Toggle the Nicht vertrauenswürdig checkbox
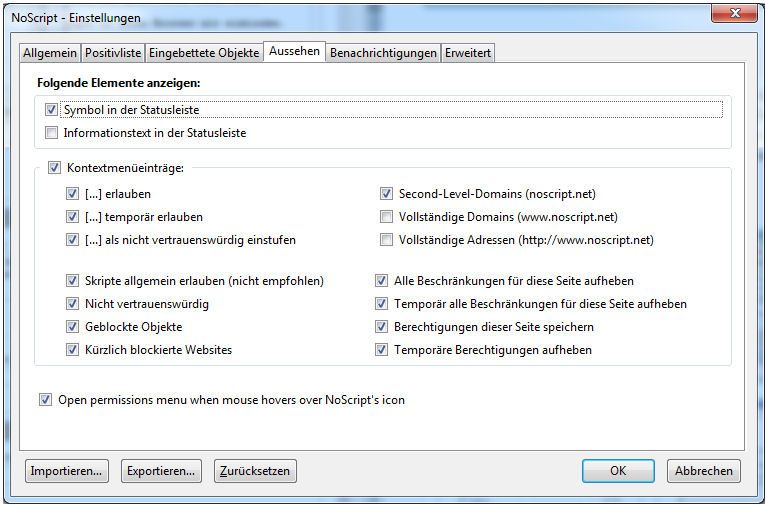Screen dimensions: 765x505 (x=72, y=303)
